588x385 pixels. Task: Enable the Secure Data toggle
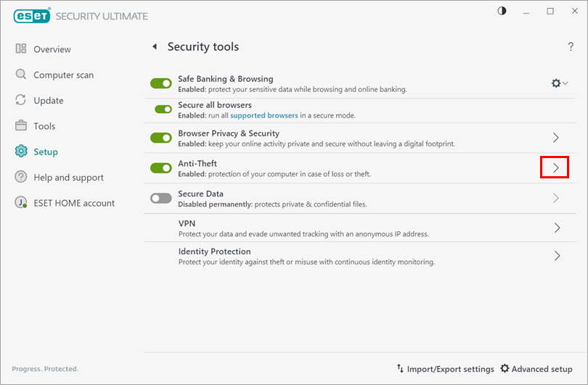160,199
